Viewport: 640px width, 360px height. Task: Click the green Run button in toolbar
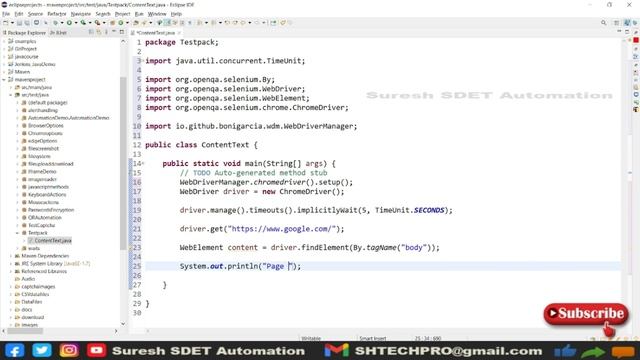[69, 23]
